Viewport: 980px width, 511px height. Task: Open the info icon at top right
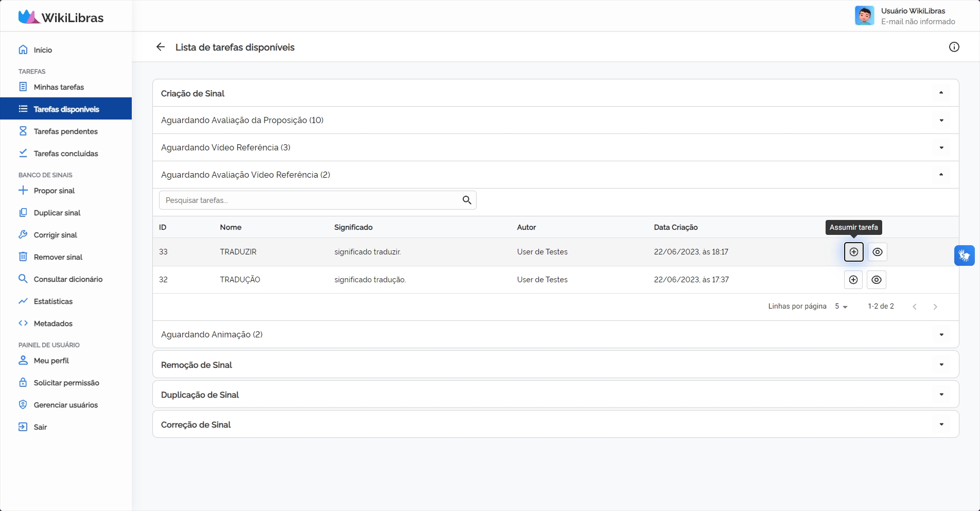coord(954,47)
